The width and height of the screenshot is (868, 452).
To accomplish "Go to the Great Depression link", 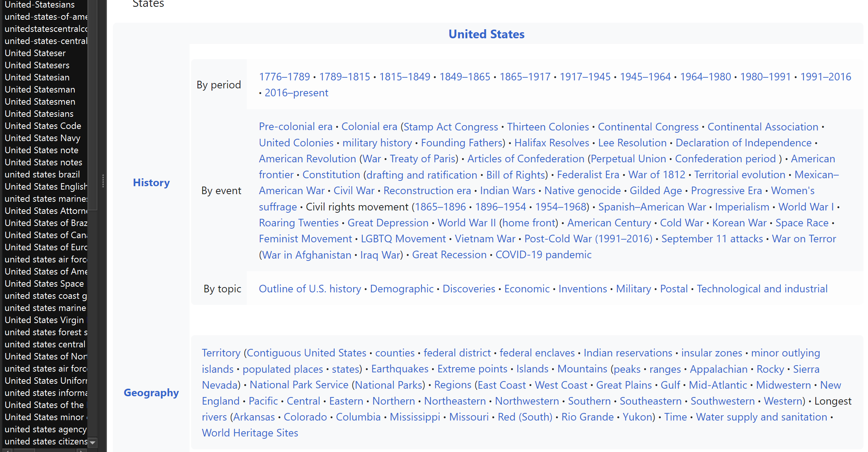I will [x=388, y=223].
